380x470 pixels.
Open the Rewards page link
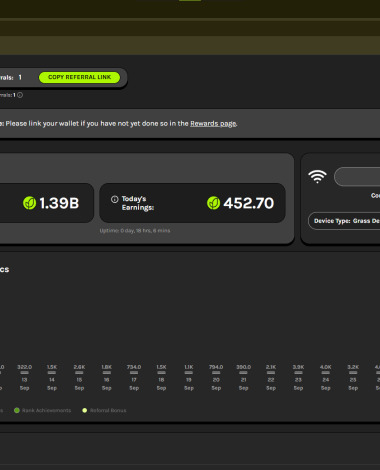213,124
